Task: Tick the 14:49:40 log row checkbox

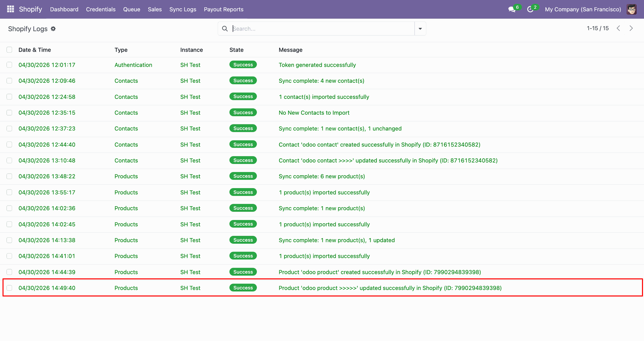Action: pyautogui.click(x=9, y=288)
